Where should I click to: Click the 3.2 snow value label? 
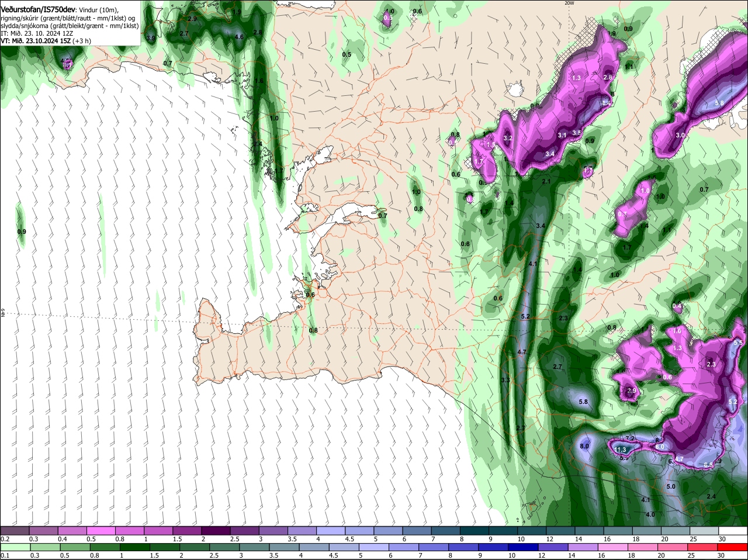tap(508, 139)
